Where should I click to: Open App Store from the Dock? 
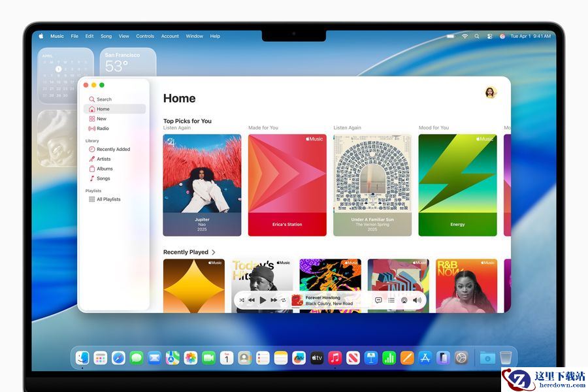point(425,358)
